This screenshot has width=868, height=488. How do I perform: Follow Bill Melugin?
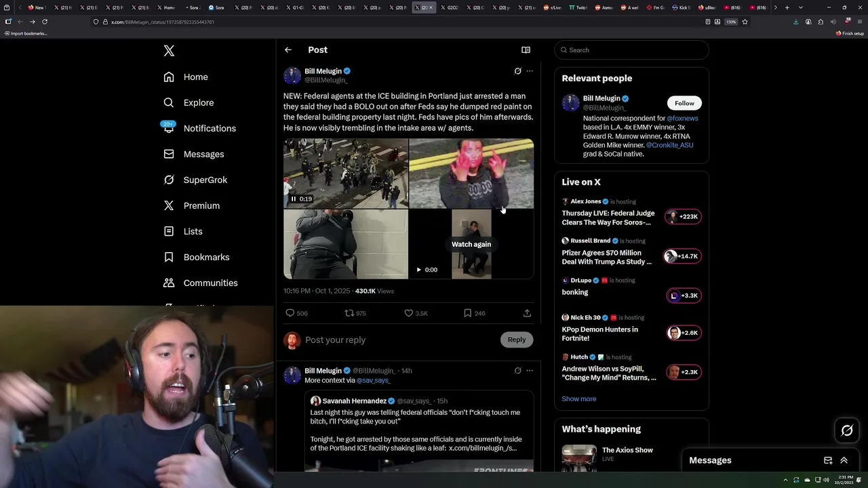tap(684, 103)
